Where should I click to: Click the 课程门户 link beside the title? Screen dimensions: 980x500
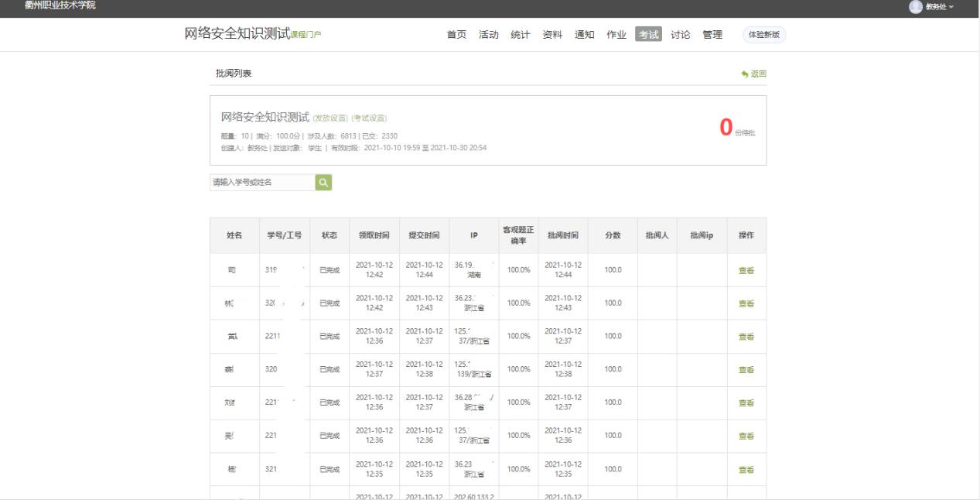click(x=306, y=36)
